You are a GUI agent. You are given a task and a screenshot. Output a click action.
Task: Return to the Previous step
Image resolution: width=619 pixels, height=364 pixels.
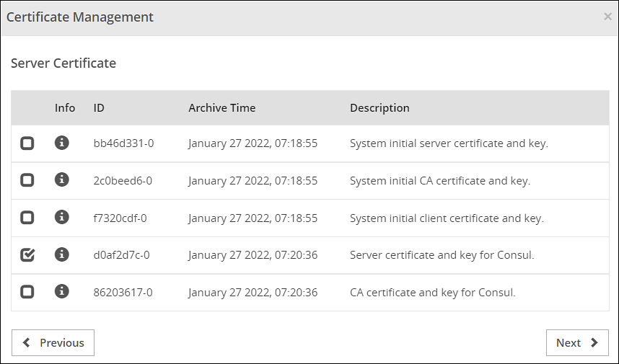[x=53, y=343]
